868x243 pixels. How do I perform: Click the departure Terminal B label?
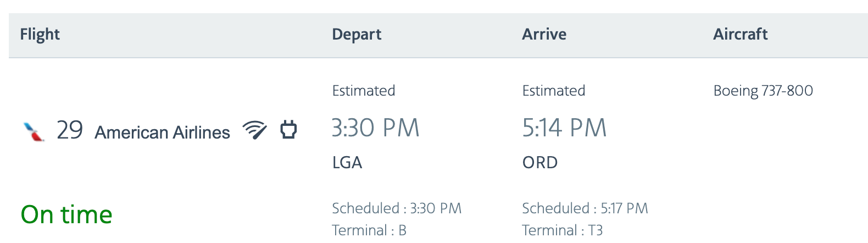pyautogui.click(x=369, y=230)
